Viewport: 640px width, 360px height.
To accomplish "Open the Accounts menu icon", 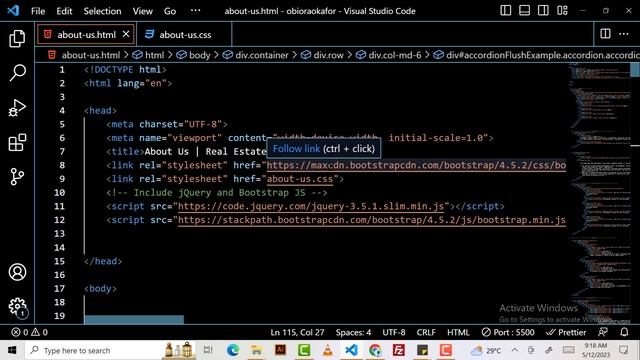I will tap(17, 272).
